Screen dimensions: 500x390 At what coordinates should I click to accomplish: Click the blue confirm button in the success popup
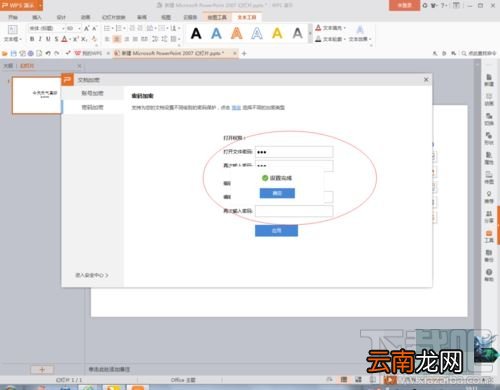coord(277,193)
